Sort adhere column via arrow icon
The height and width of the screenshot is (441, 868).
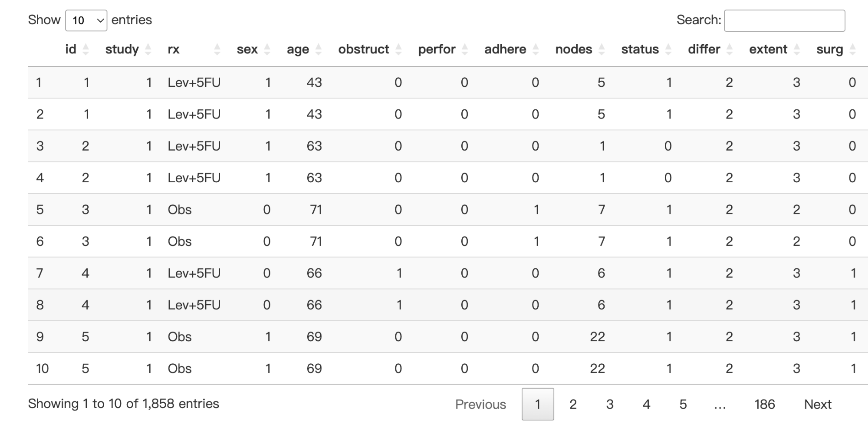535,49
